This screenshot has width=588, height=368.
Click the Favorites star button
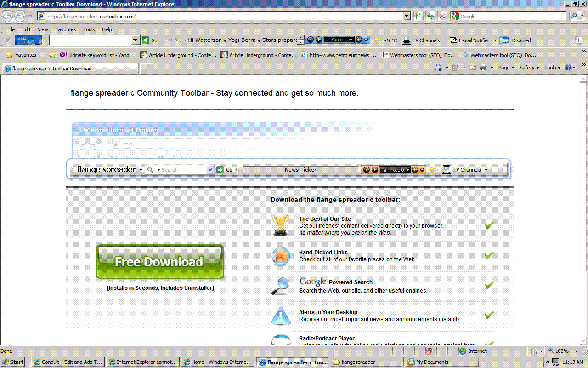tap(22, 55)
